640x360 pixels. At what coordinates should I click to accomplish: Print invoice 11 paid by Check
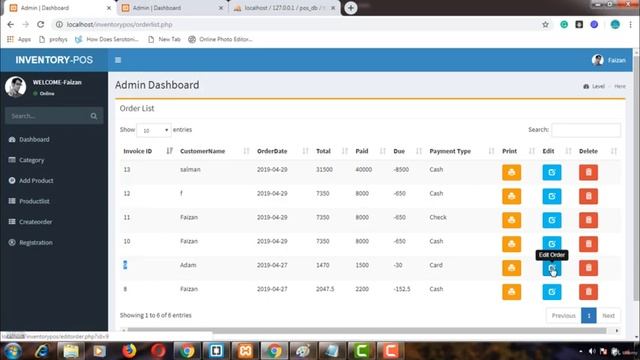(511, 220)
